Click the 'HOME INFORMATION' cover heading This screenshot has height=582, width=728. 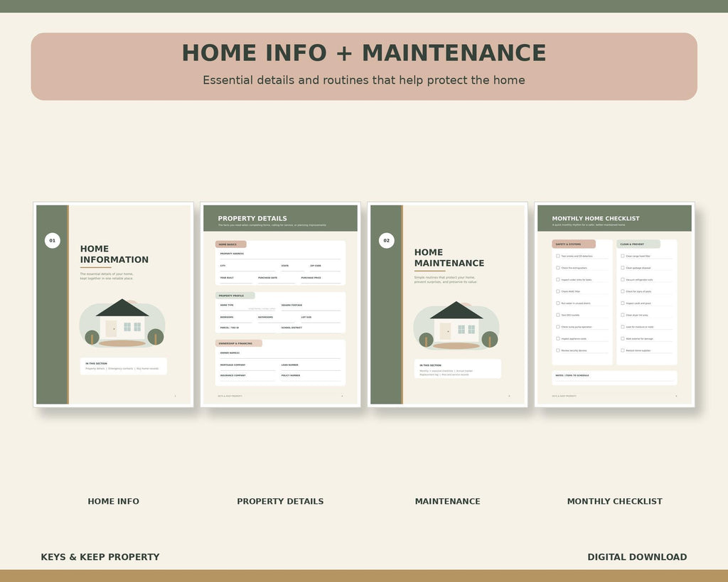(114, 254)
